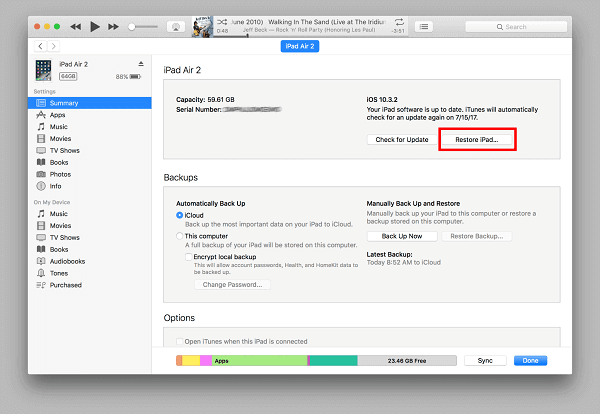Click the forward navigation chevron
The width and height of the screenshot is (600, 414).
click(x=52, y=46)
